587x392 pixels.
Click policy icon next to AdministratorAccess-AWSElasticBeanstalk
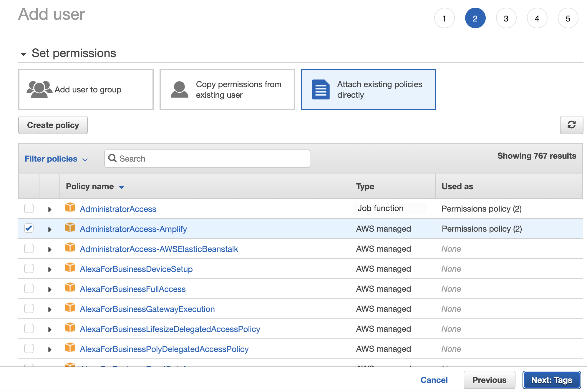[x=70, y=248]
